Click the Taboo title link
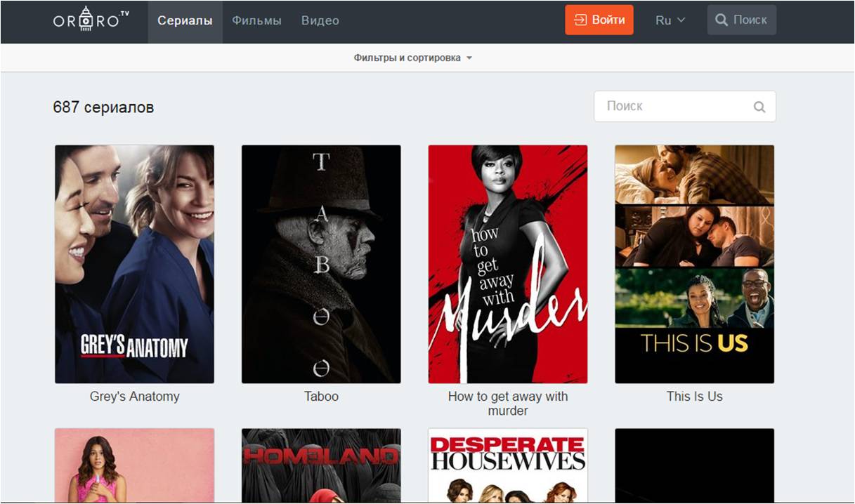Screen dimensions: 855x504 click(321, 397)
